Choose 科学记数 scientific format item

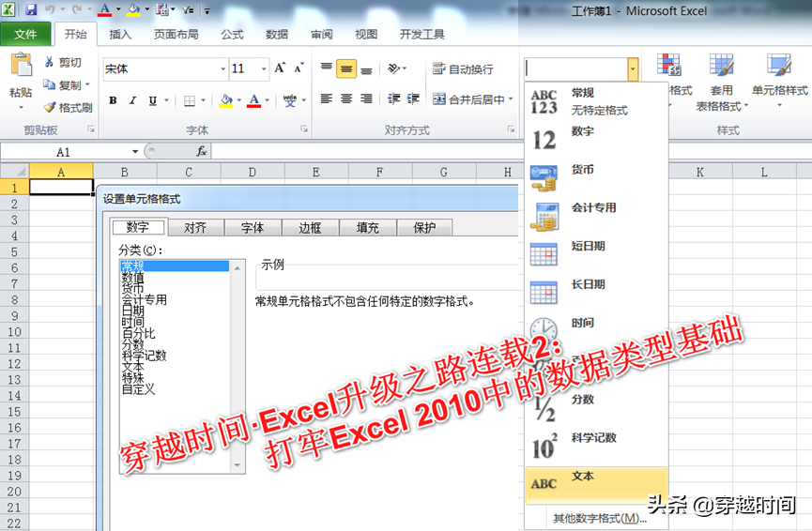click(x=596, y=447)
